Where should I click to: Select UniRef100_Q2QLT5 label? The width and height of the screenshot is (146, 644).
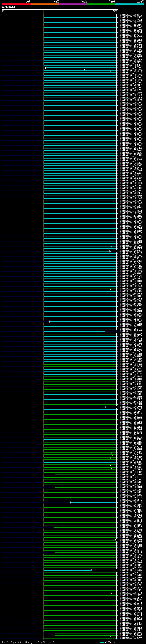coord(131,37)
